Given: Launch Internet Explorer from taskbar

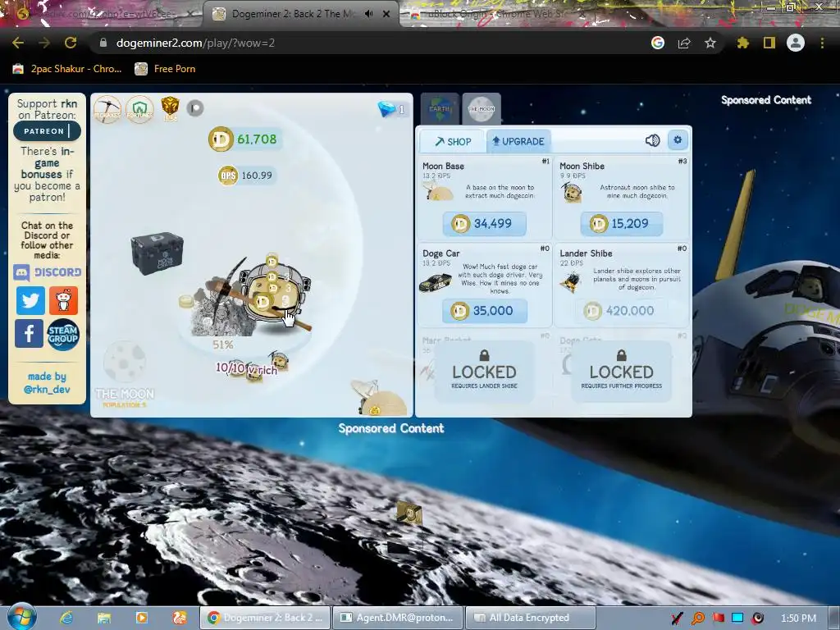Looking at the screenshot, I should [x=66, y=618].
